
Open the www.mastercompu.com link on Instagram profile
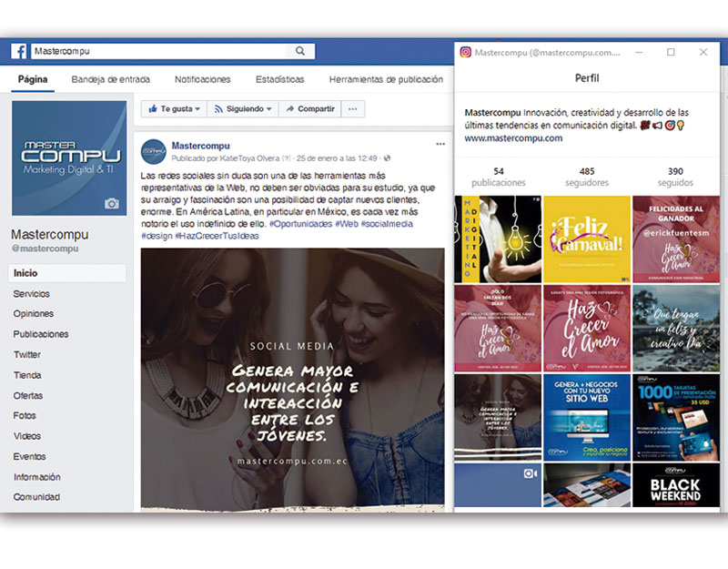[x=513, y=138]
